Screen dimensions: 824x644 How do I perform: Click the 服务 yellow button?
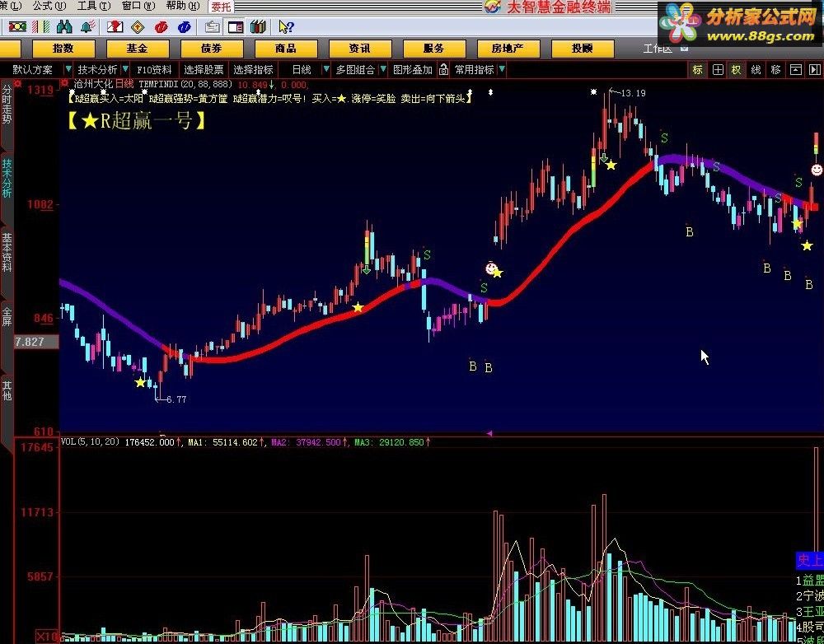pyautogui.click(x=434, y=49)
